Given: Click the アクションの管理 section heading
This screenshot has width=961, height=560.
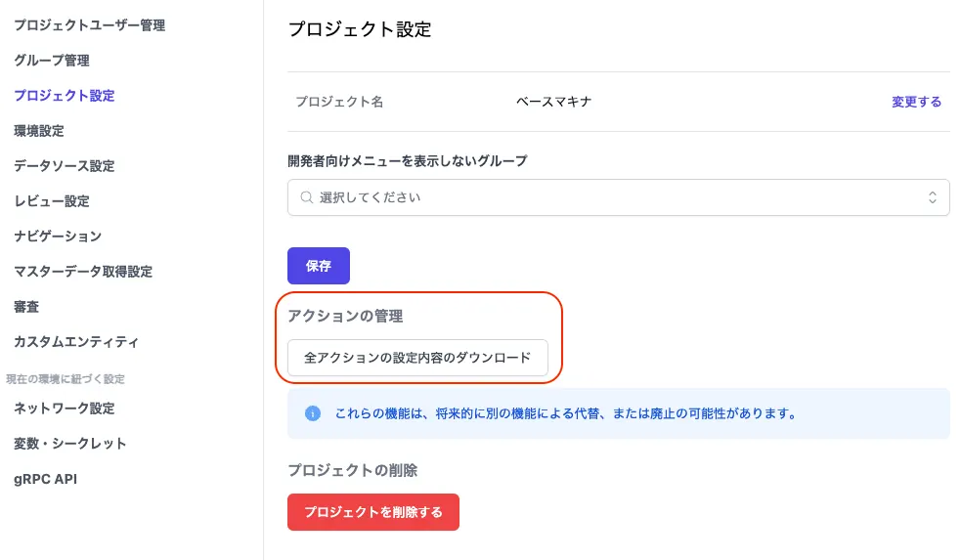Looking at the screenshot, I should point(345,316).
